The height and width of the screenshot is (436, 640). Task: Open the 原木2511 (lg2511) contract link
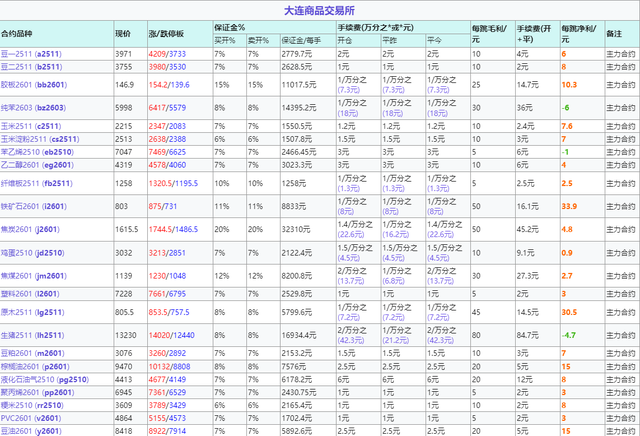(x=33, y=312)
